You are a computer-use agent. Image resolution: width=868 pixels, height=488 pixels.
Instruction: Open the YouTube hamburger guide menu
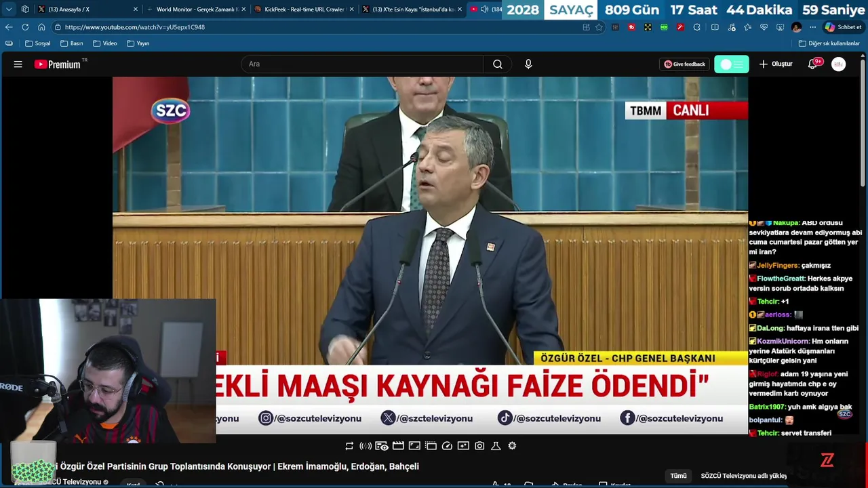click(18, 64)
